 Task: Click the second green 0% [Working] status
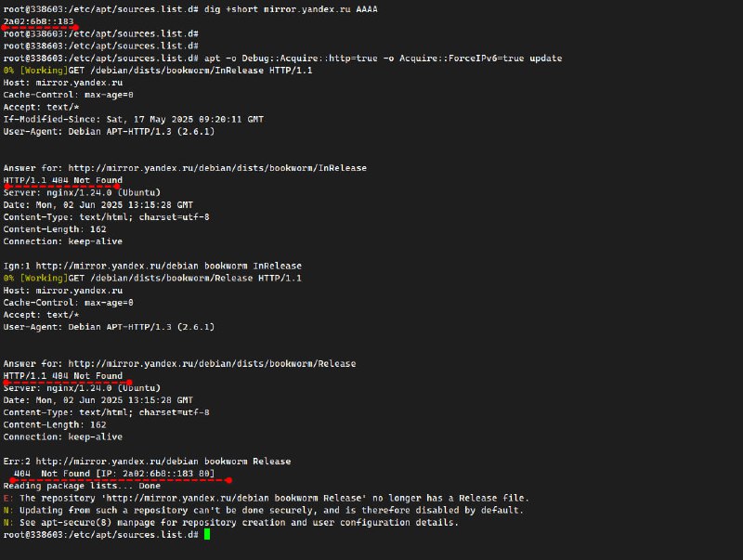tap(35, 278)
